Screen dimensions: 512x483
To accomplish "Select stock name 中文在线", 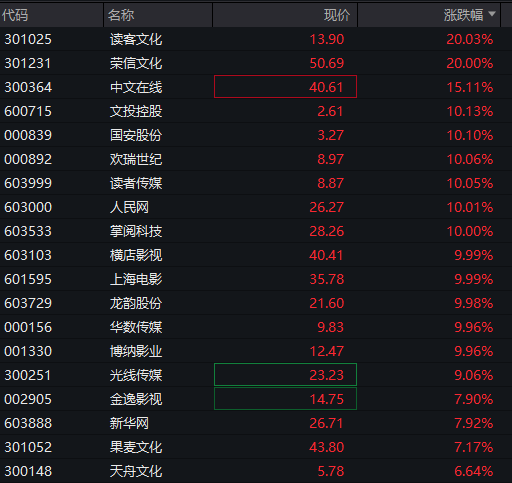I will tap(136, 87).
